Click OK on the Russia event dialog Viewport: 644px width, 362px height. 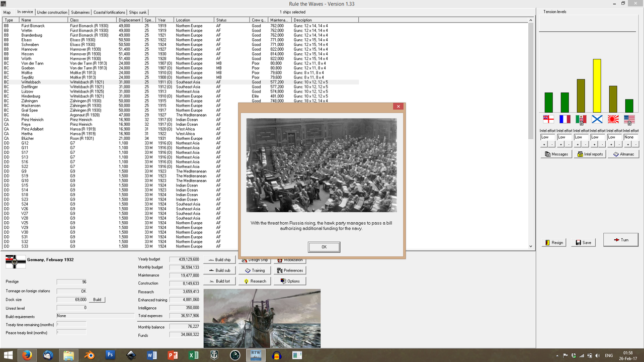pyautogui.click(x=324, y=247)
